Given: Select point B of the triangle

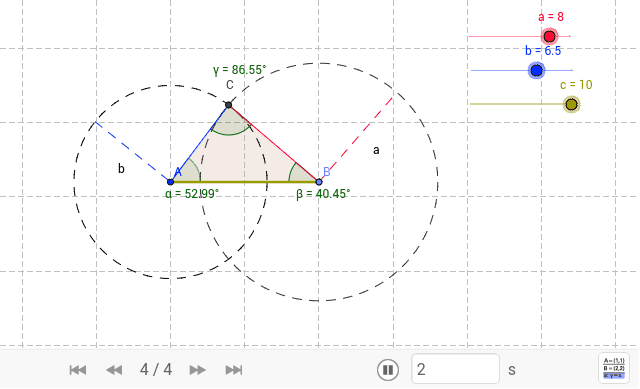Looking at the screenshot, I should pyautogui.click(x=319, y=182).
